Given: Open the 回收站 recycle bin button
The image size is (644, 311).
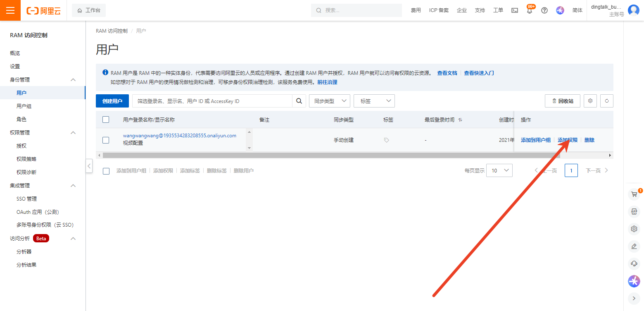Looking at the screenshot, I should click(562, 101).
